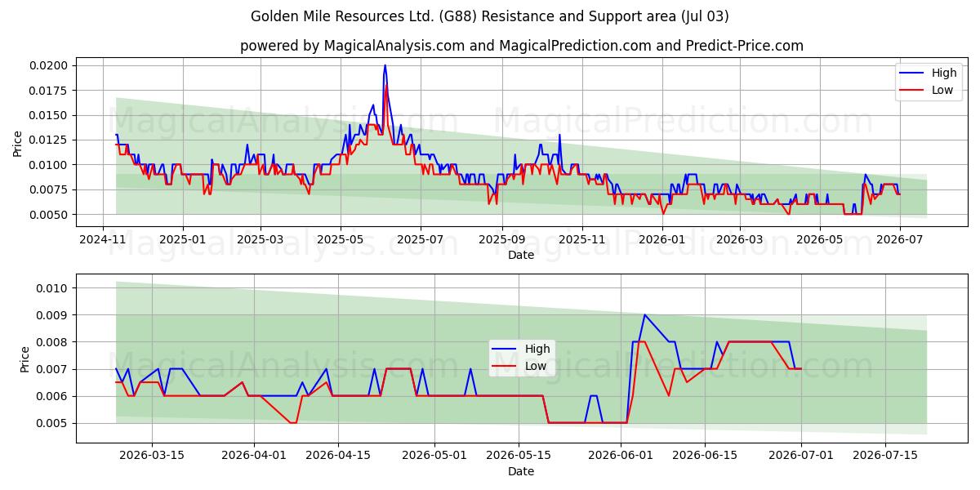Image resolution: width=980 pixels, height=490 pixels.
Task: Click the bottom chart 'Price' axis label
Action: [x=24, y=359]
